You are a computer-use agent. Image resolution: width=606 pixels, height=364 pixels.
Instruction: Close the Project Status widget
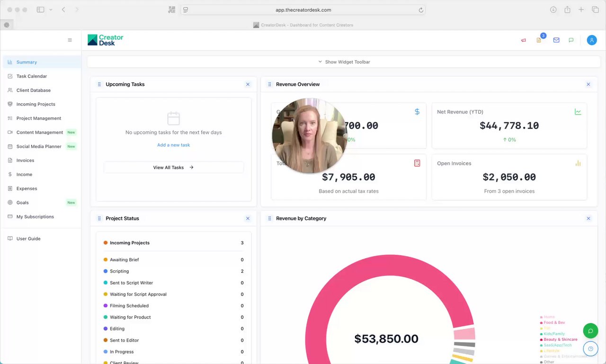click(x=248, y=218)
